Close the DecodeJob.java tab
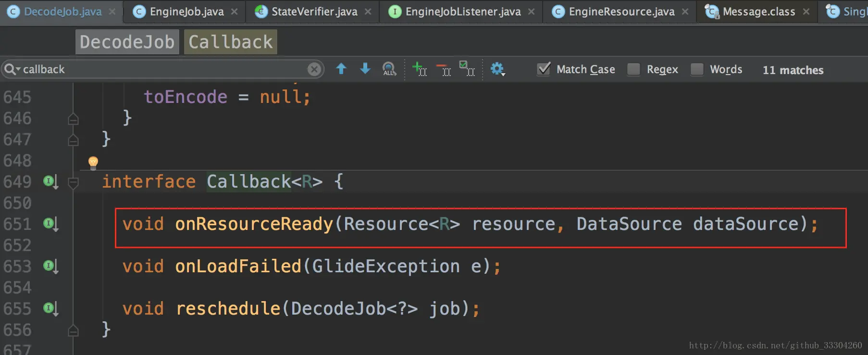Image resolution: width=868 pixels, height=355 pixels. (112, 12)
